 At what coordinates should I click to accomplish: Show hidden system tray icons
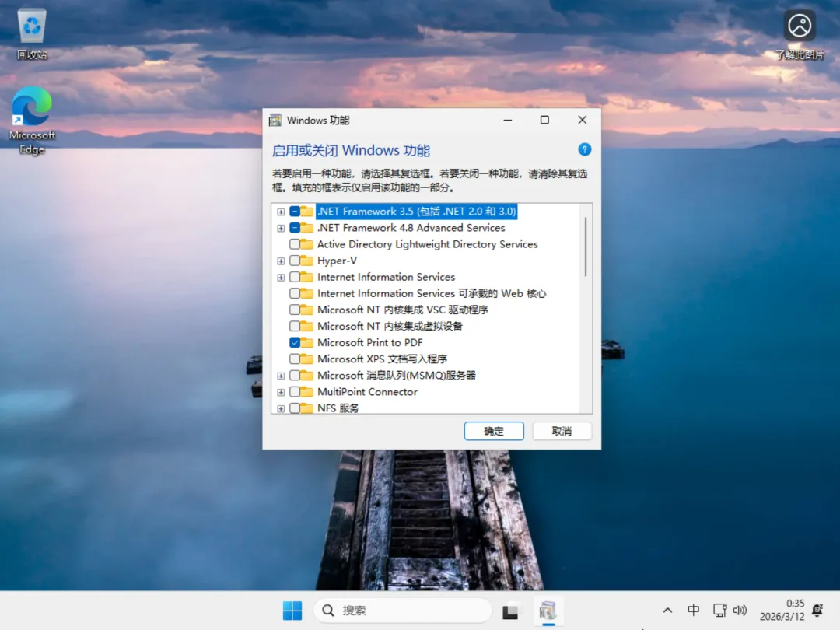[x=667, y=611]
